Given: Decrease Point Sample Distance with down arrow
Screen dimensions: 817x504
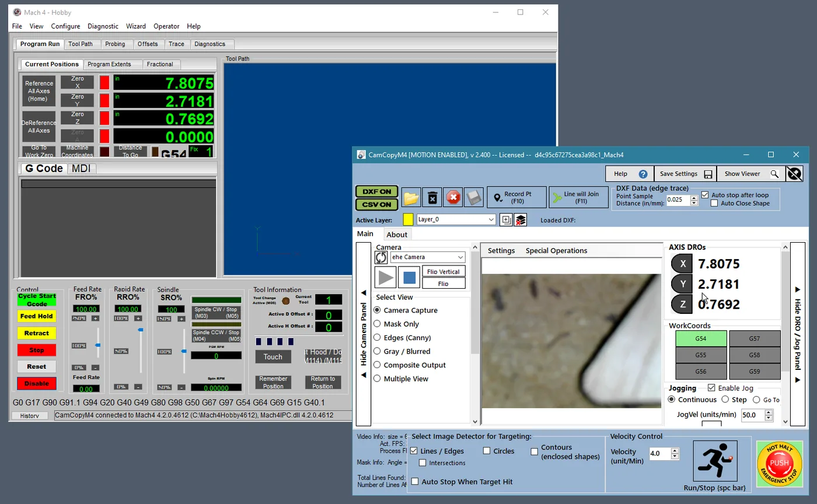Looking at the screenshot, I should click(694, 202).
